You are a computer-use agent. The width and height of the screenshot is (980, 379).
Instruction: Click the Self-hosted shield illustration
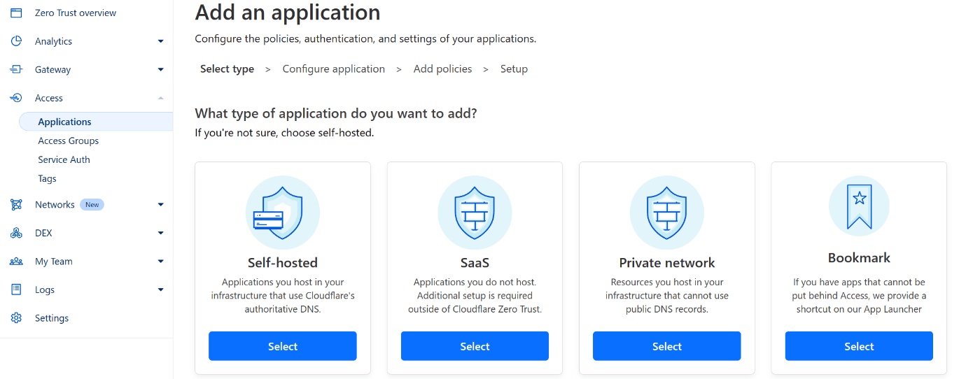[283, 213]
